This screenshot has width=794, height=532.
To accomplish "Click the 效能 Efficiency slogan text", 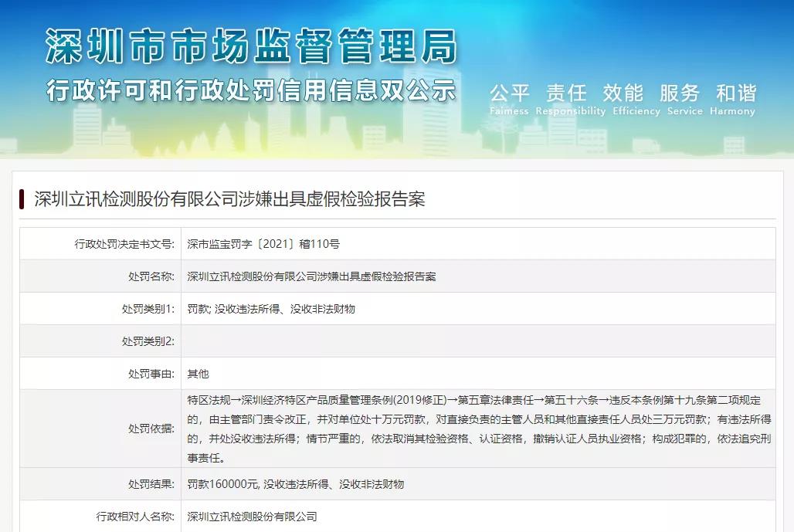I will pyautogui.click(x=636, y=100).
